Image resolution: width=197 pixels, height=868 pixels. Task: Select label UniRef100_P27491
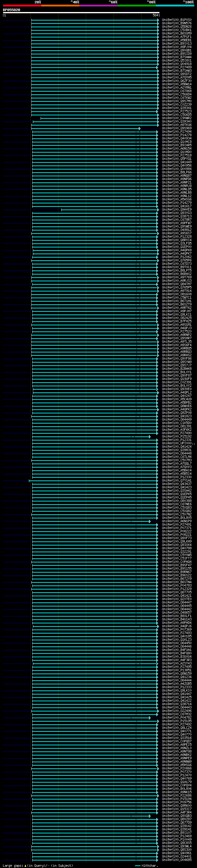[176, 524]
